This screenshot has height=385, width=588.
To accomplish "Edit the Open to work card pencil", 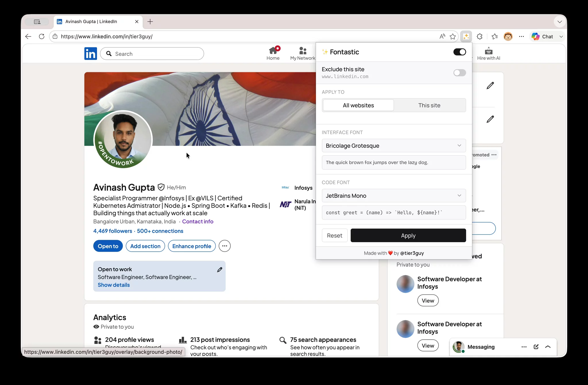I will [220, 269].
